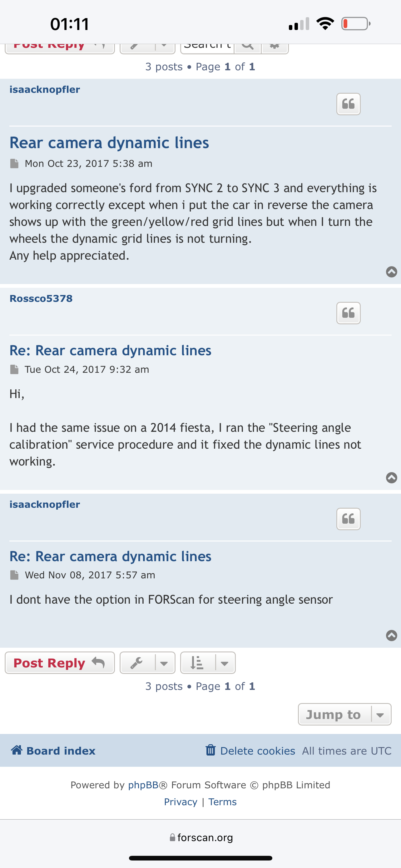Expand the display and sorting options arrow

[225, 663]
